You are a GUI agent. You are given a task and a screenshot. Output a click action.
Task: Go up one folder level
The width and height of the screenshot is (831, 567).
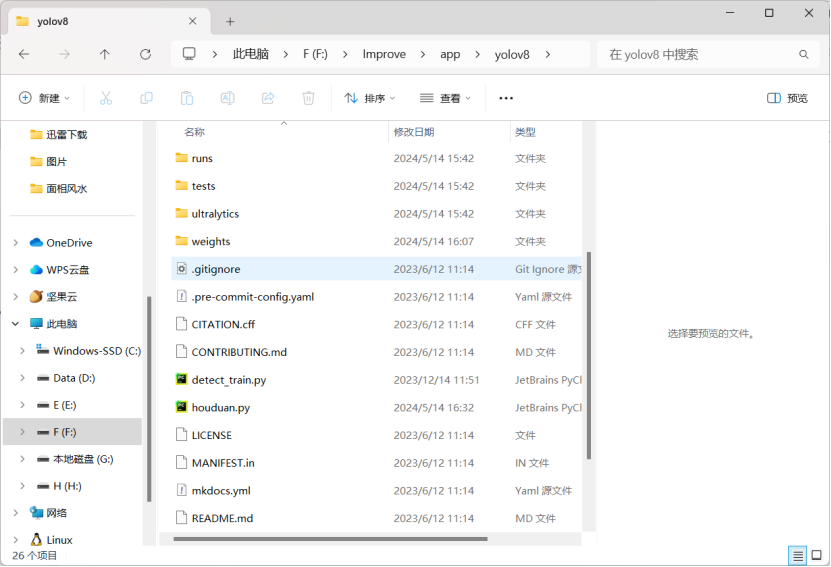point(104,54)
